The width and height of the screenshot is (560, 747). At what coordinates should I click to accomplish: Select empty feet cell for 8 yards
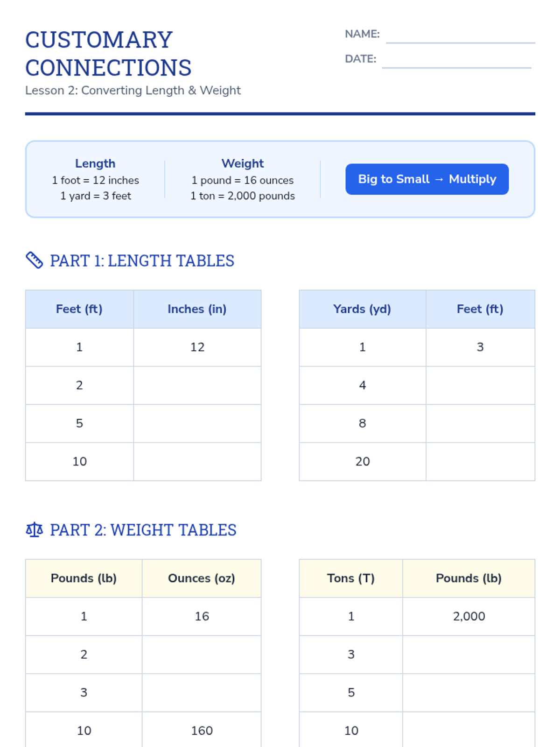pyautogui.click(x=481, y=423)
